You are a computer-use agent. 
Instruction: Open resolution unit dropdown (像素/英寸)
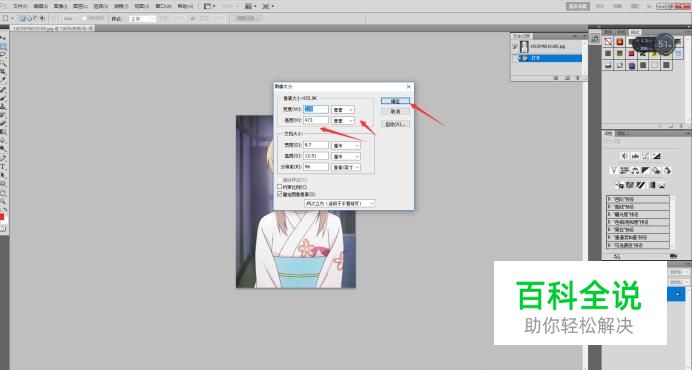[x=346, y=167]
